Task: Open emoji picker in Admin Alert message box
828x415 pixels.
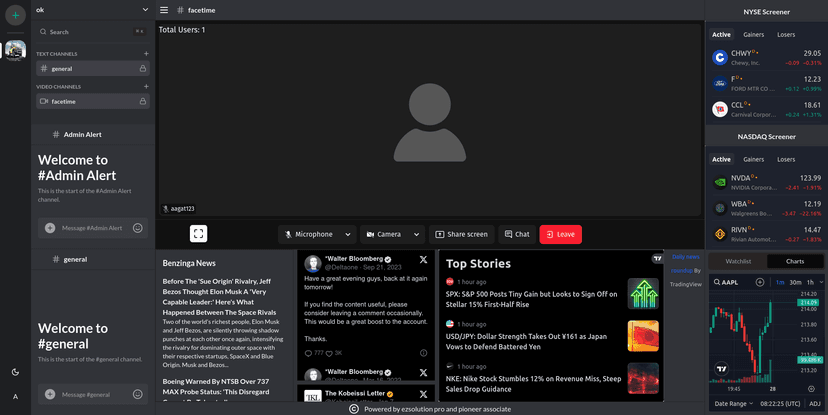Action: click(x=138, y=228)
